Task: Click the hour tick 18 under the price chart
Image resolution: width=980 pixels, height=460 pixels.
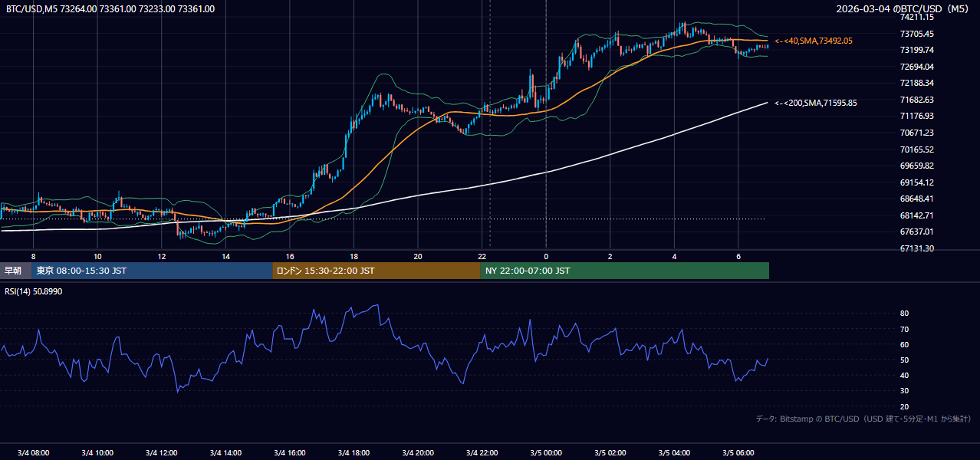Action: pyautogui.click(x=354, y=256)
